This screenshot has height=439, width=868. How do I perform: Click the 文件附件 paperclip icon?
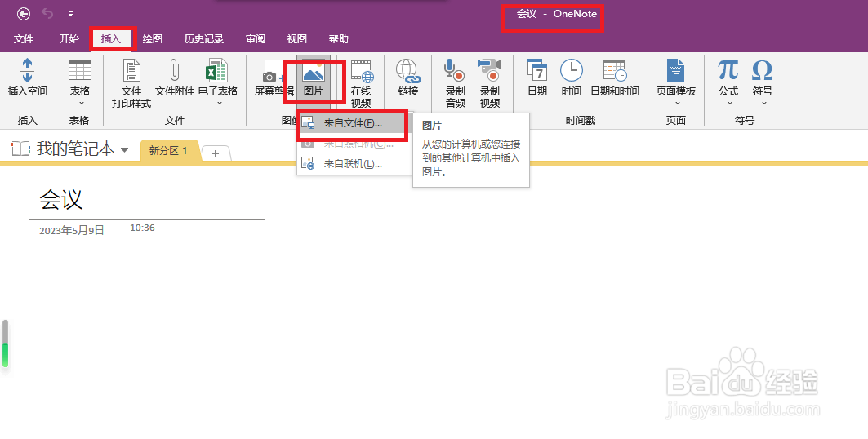(x=175, y=70)
